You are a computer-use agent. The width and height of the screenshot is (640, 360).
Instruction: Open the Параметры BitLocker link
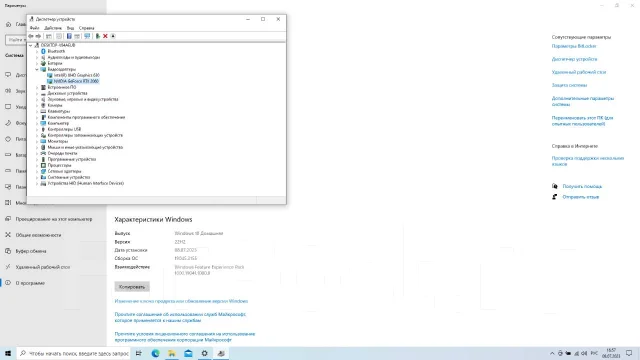click(x=574, y=46)
